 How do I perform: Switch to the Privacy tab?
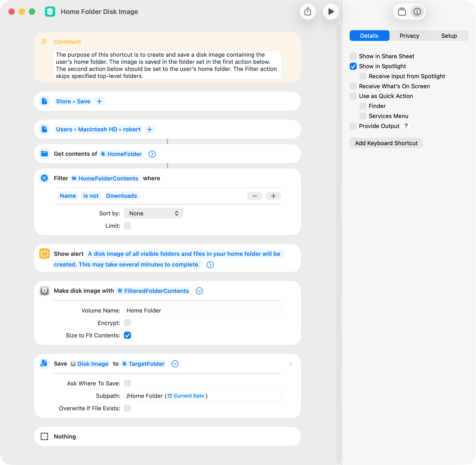(x=409, y=36)
